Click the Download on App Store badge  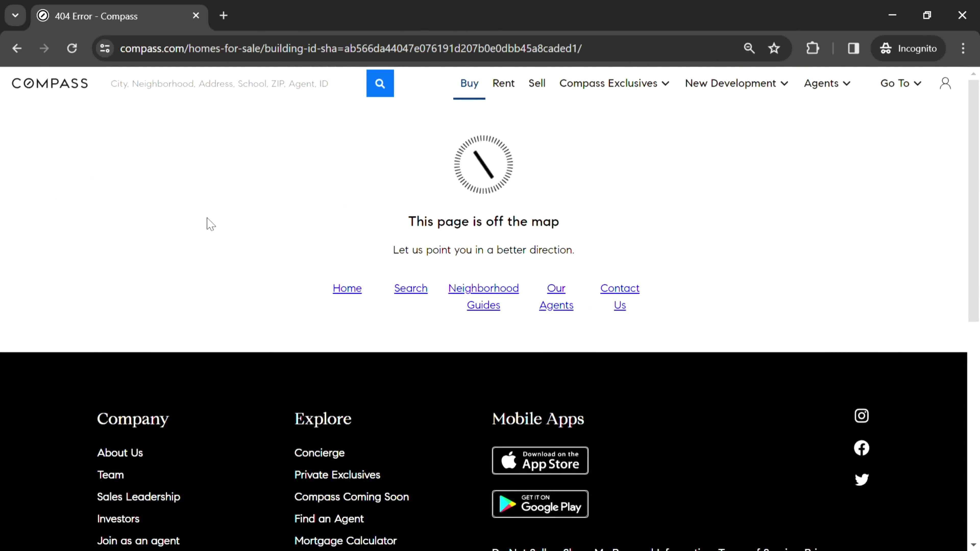click(541, 460)
